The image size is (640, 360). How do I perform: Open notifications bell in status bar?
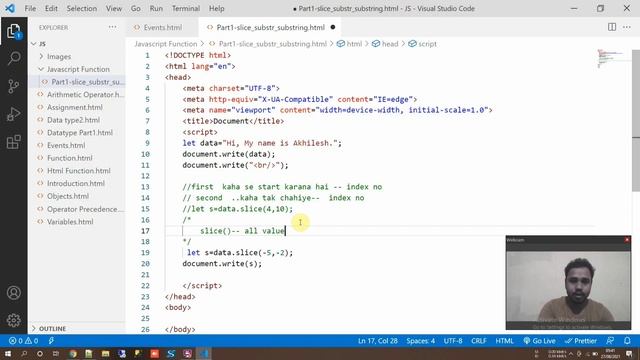tap(627, 341)
